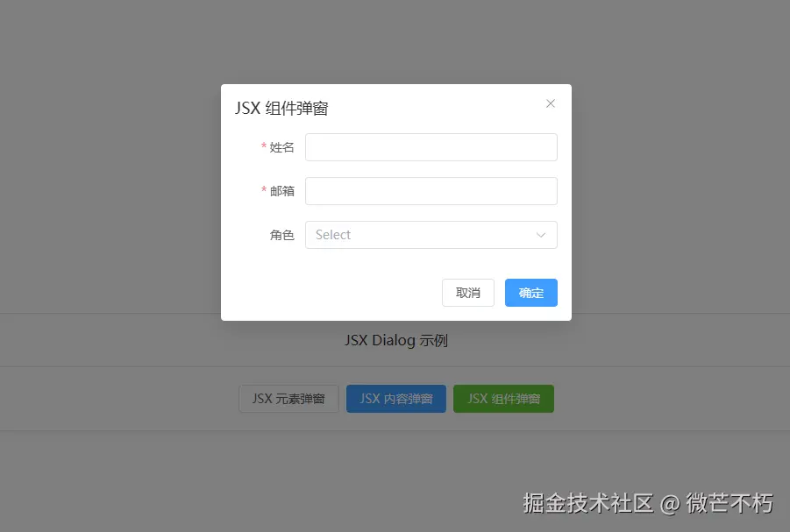Click the 掘金技术社区 watermark text

(588, 503)
